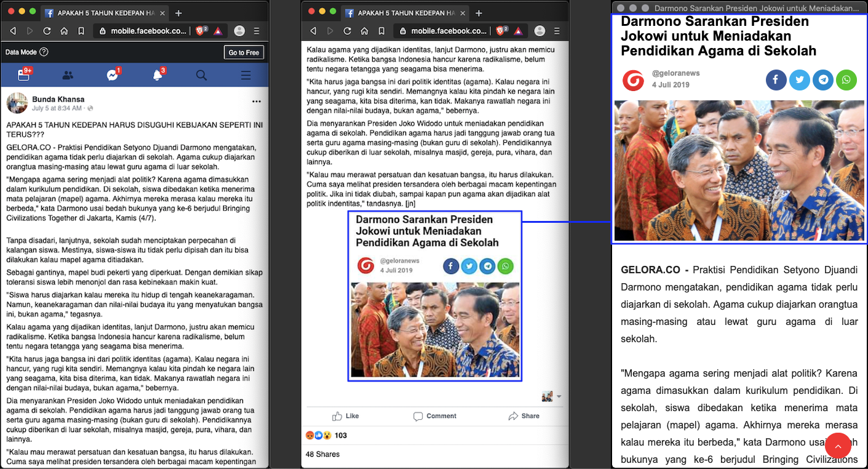Image resolution: width=868 pixels, height=469 pixels.
Task: Share article via Twitter icon in right window
Action: 800,80
